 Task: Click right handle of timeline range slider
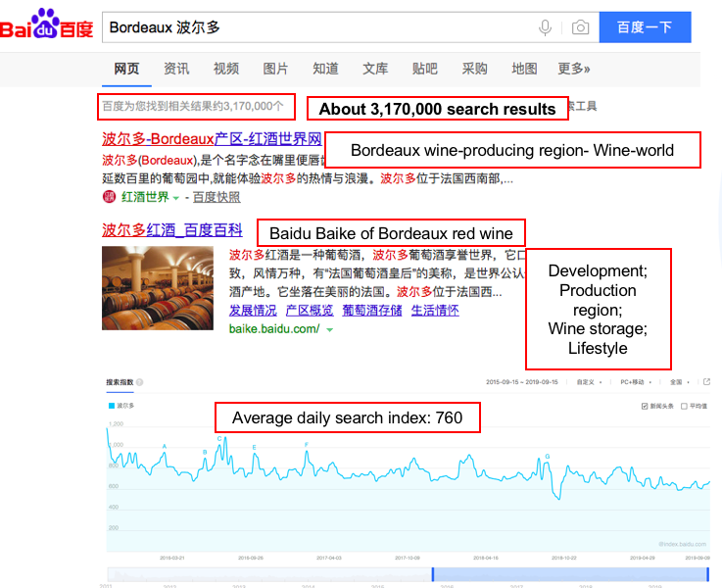tap(707, 574)
